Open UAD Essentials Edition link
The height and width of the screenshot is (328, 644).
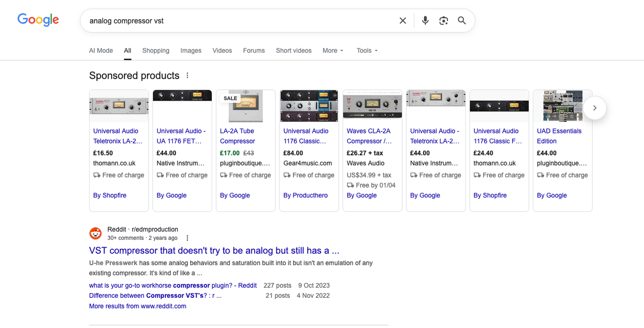(559, 136)
